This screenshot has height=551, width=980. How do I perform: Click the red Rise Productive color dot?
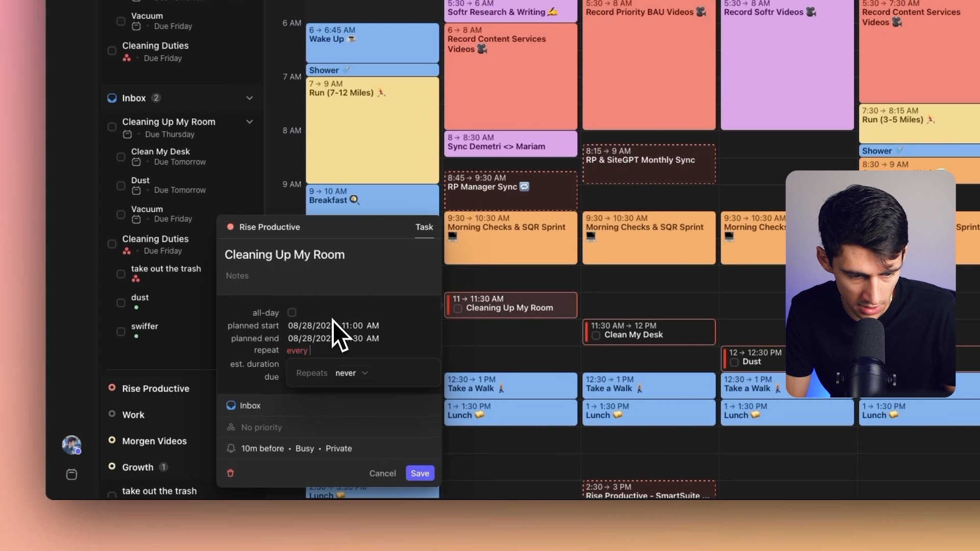point(230,227)
